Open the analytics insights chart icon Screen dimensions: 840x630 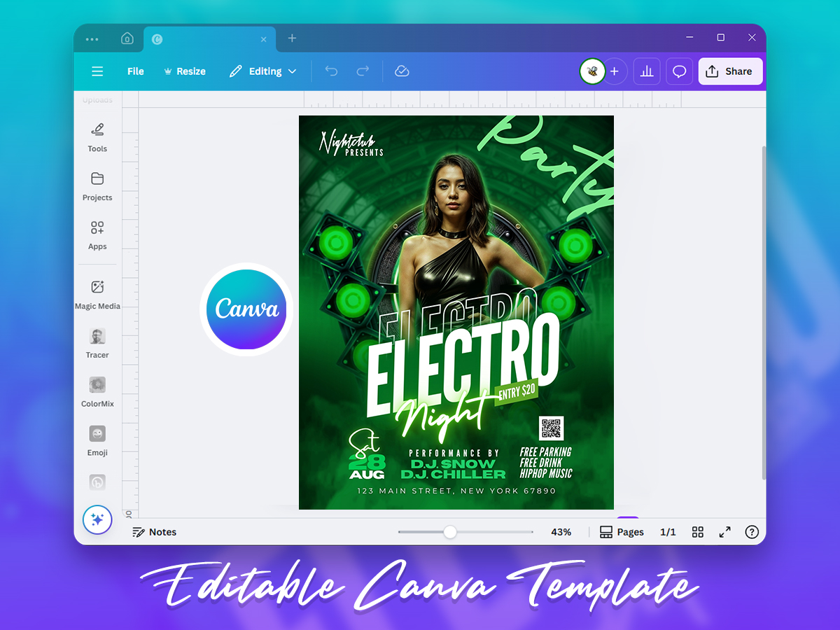click(x=647, y=71)
